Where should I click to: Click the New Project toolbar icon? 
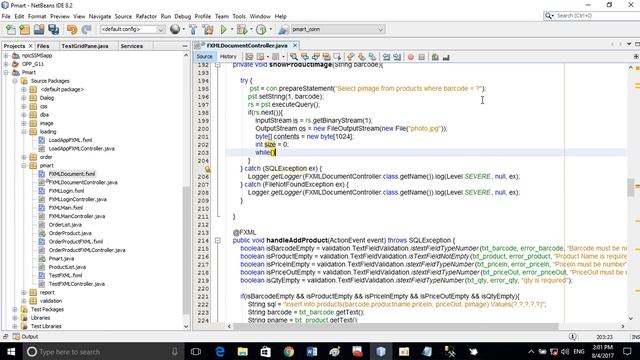coord(24,29)
